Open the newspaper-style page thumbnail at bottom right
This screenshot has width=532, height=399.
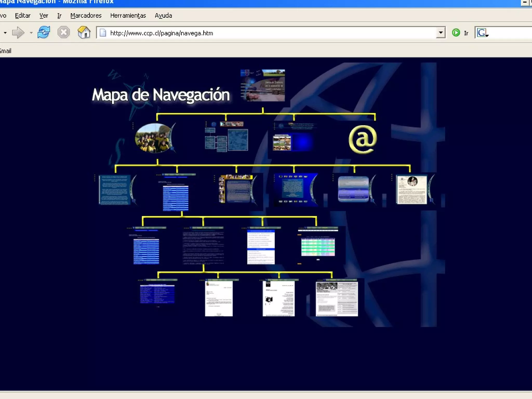337,299
